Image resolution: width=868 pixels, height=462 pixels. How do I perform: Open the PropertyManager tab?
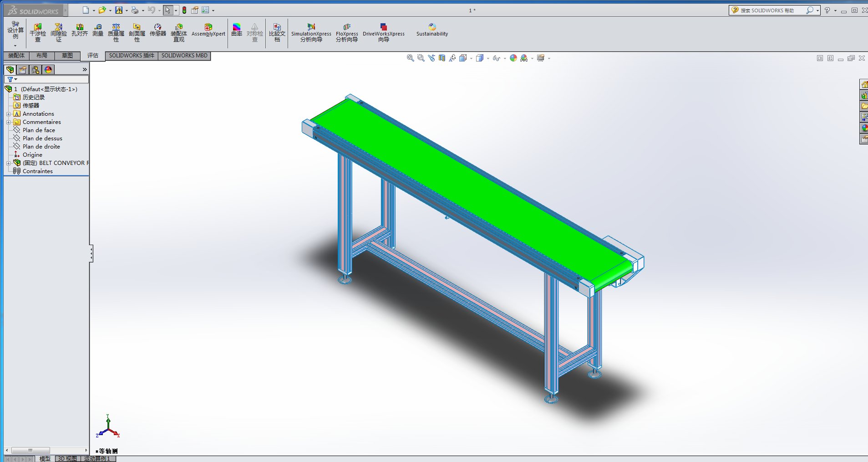point(23,69)
